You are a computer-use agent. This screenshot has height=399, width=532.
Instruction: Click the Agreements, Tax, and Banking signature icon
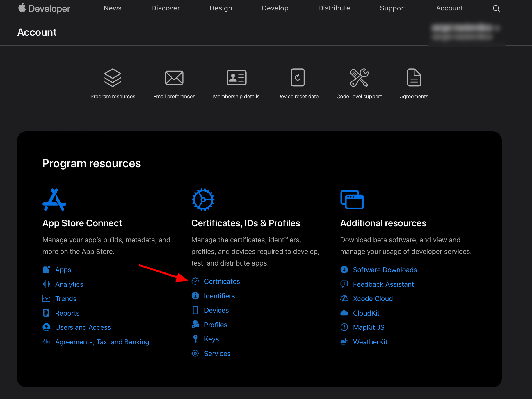coord(46,342)
